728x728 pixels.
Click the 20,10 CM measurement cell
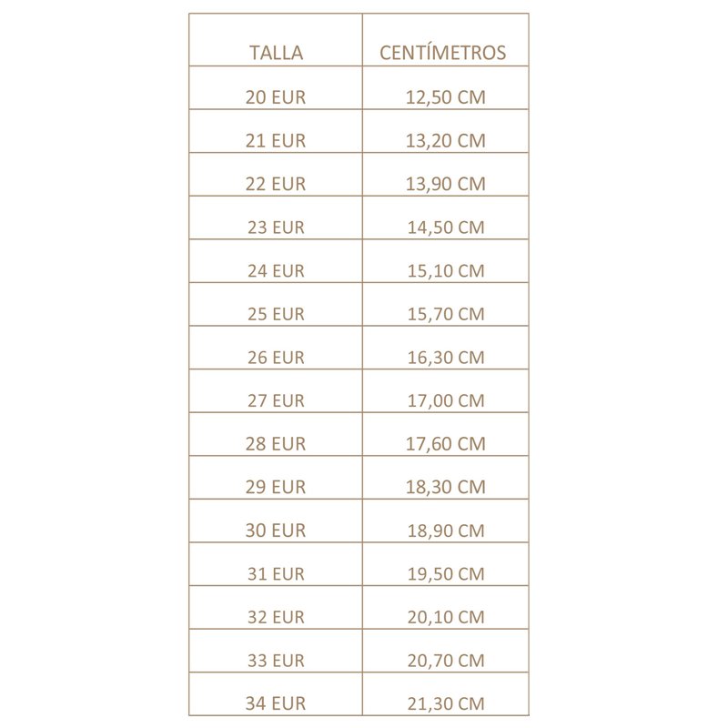click(445, 616)
